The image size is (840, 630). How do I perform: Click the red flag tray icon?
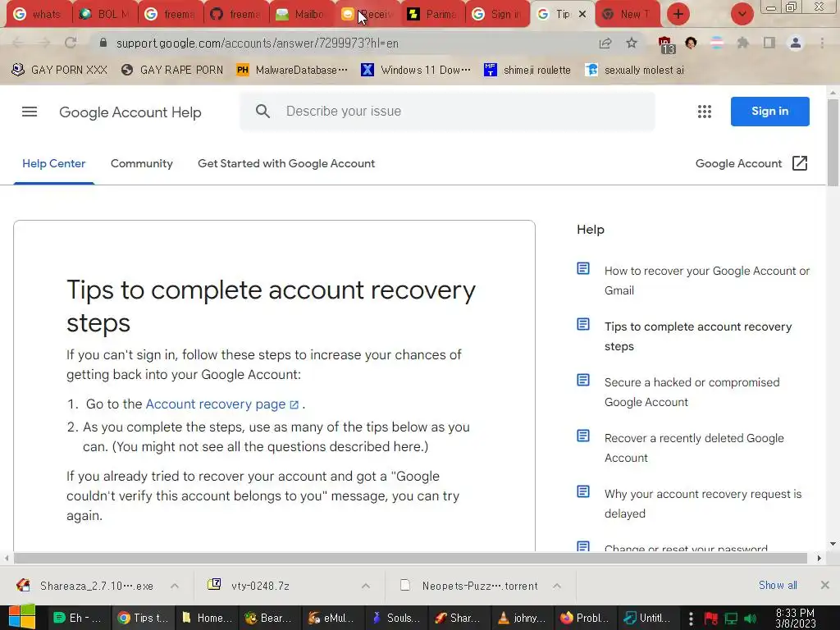pyautogui.click(x=711, y=619)
